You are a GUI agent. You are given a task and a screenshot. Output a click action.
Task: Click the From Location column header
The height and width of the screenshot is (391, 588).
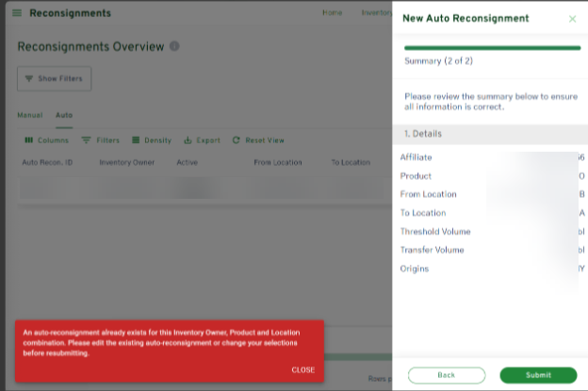(x=277, y=162)
